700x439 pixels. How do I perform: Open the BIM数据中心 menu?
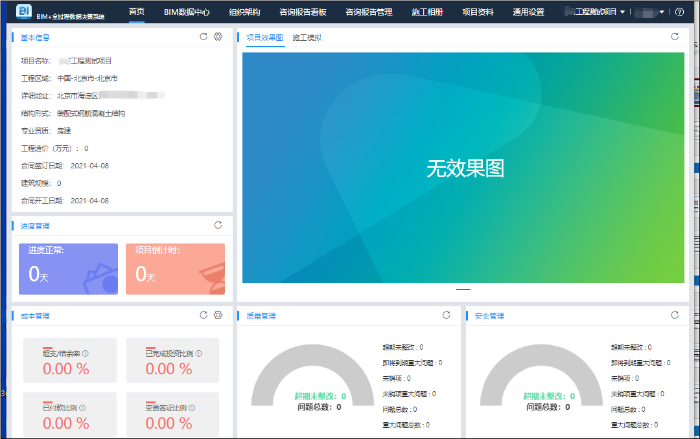point(187,12)
